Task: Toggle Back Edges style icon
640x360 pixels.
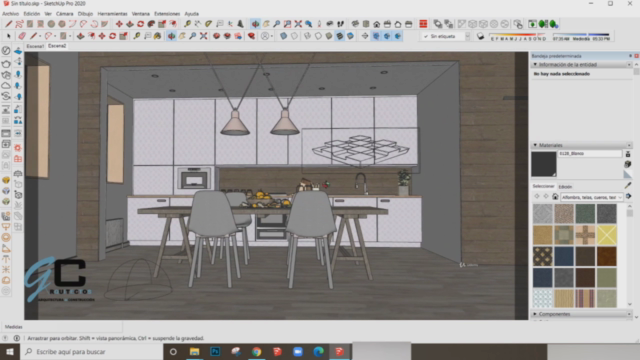Action: click(294, 36)
